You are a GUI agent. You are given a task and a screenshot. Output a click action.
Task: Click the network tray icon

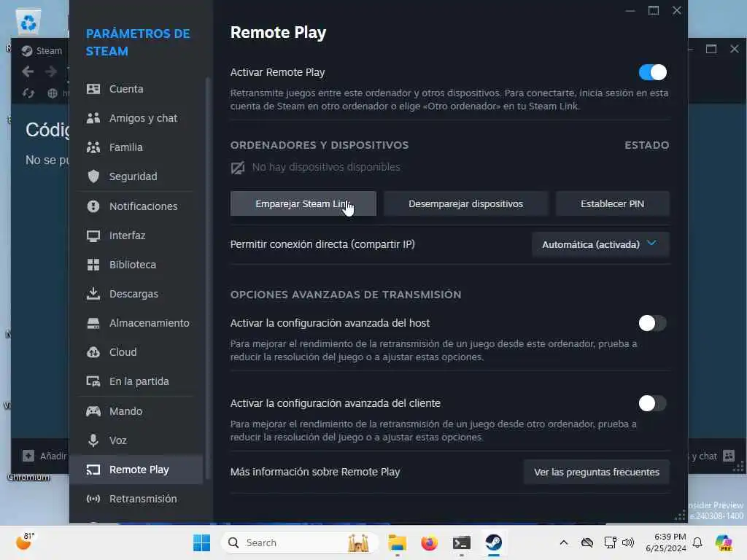[610, 542]
